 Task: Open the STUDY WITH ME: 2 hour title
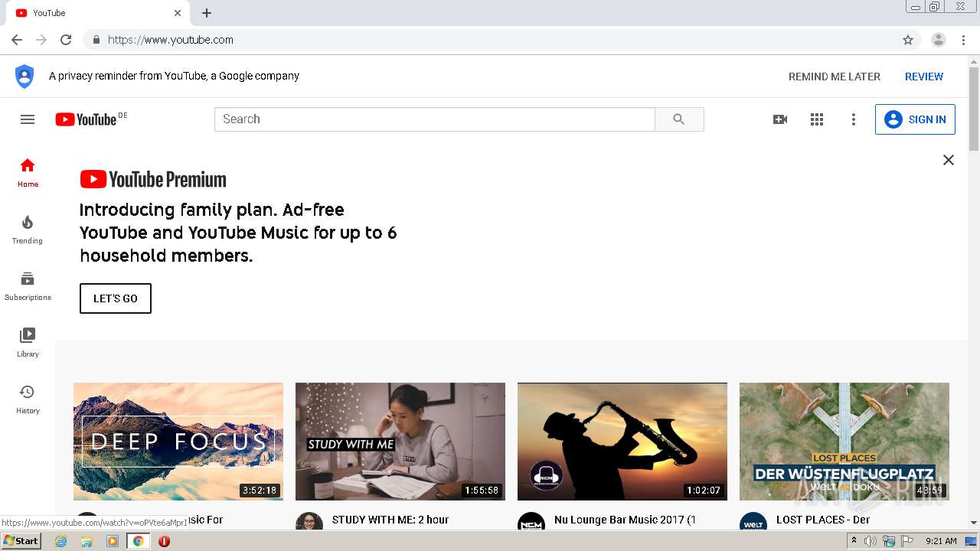coord(390,520)
